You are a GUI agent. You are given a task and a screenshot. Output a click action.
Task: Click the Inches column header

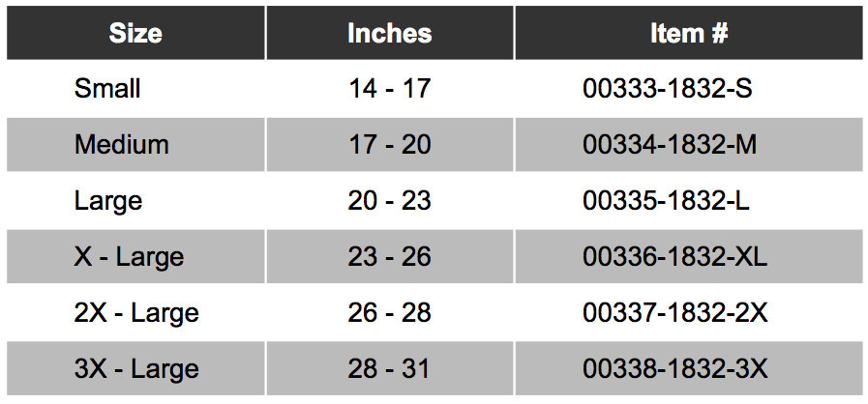[390, 33]
